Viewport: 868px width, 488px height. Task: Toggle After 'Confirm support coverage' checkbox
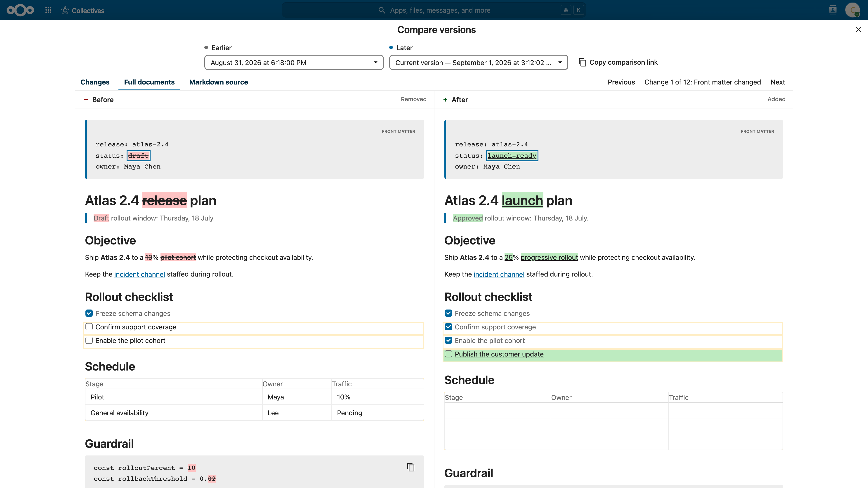point(448,327)
